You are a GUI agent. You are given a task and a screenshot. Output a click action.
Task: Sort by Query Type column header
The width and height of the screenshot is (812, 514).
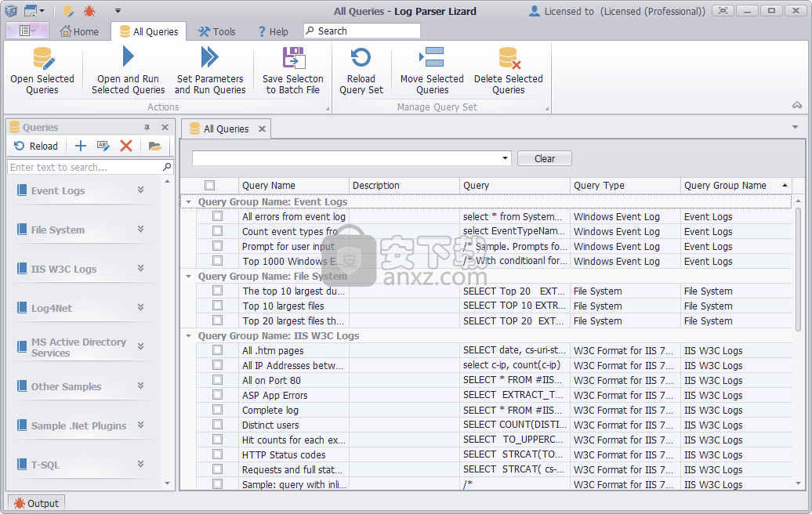(x=625, y=186)
